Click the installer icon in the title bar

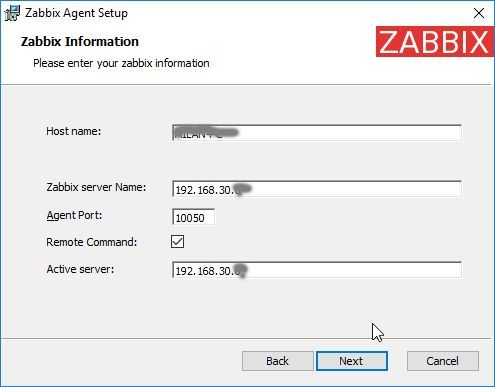click(12, 13)
